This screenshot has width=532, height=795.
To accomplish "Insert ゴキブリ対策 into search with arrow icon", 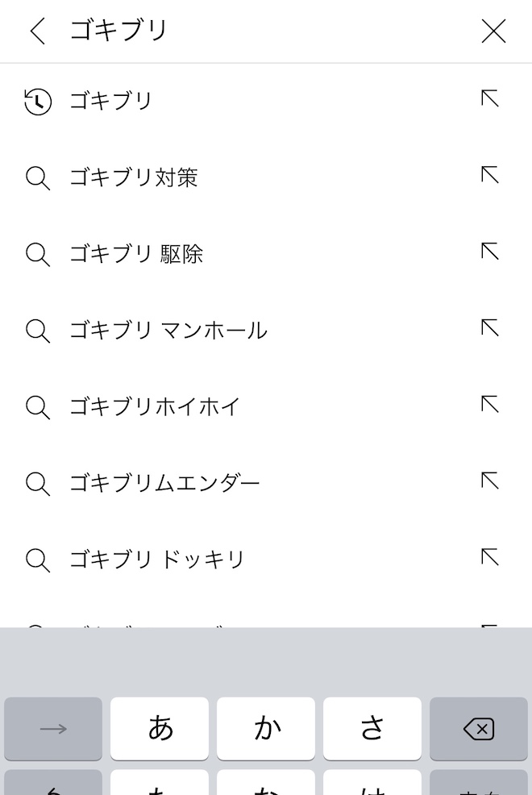I will pos(490,175).
